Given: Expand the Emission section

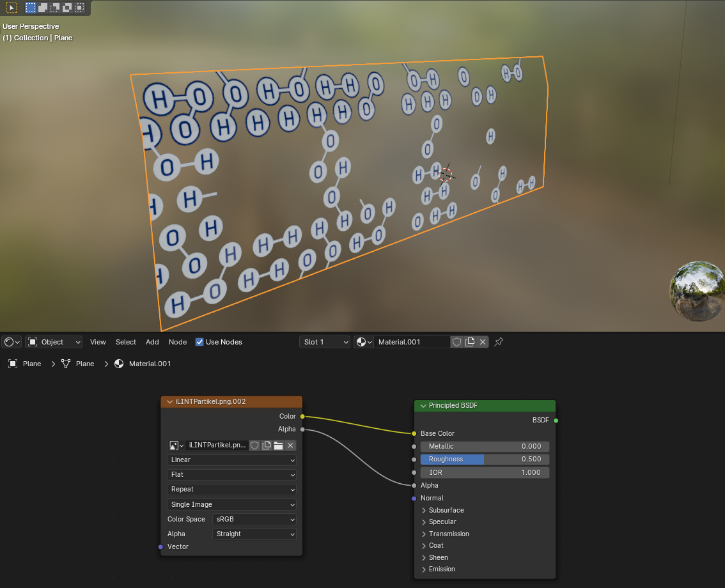Looking at the screenshot, I should click(424, 569).
